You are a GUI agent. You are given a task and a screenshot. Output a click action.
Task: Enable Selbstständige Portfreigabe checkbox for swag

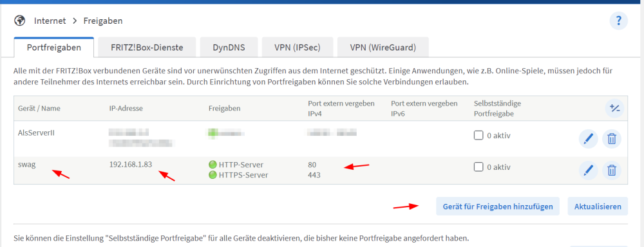478,167
